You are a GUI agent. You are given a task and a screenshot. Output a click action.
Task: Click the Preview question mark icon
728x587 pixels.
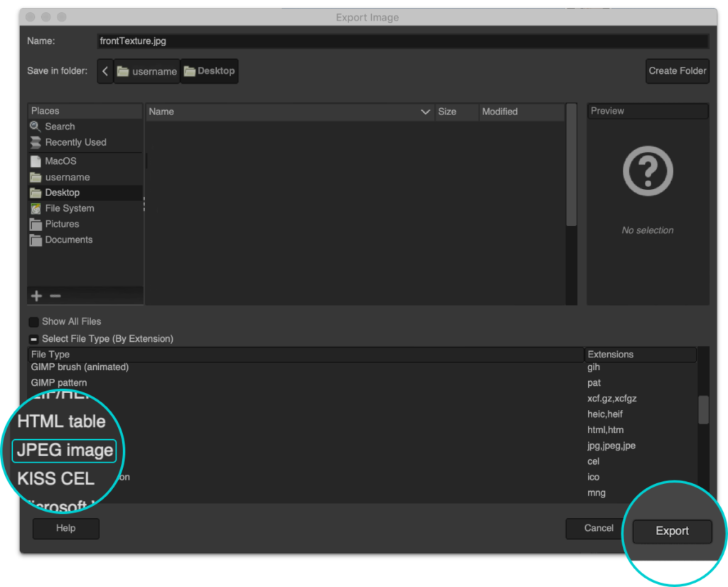pyautogui.click(x=648, y=171)
